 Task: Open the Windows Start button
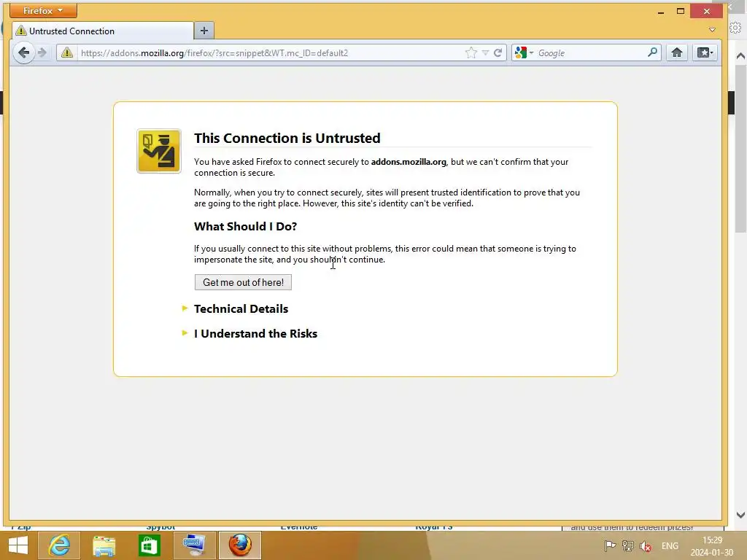(18, 545)
